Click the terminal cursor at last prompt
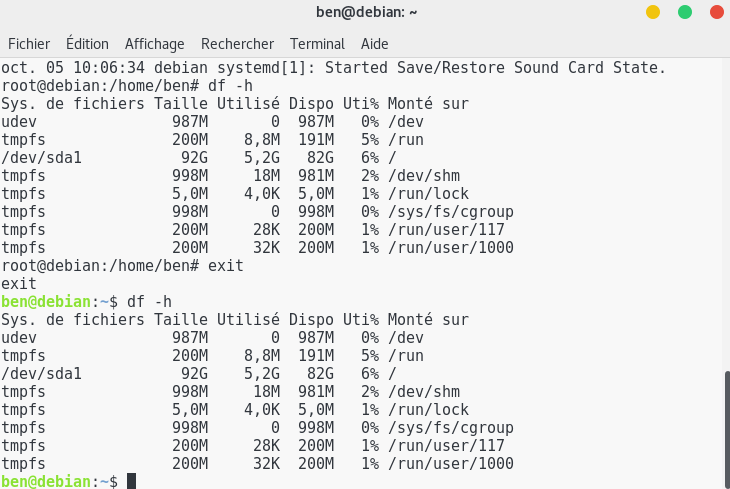The height and width of the screenshot is (489, 730). pyautogui.click(x=131, y=481)
